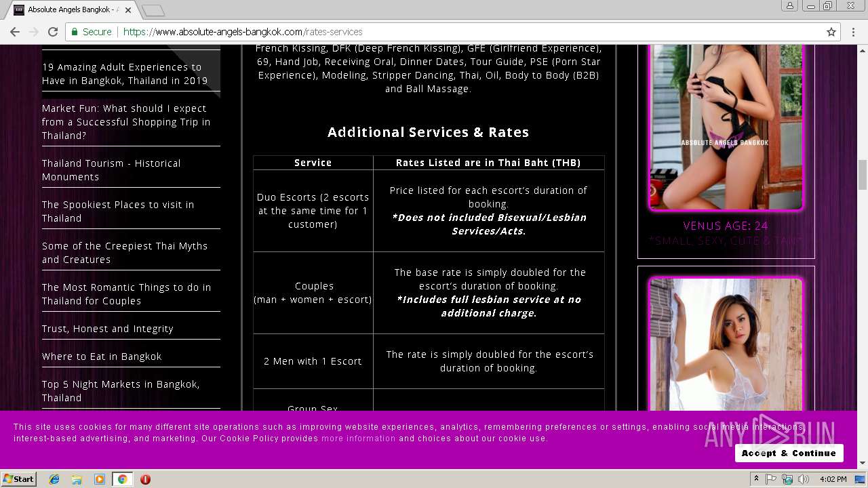Open the Chrome user profile icon
The width and height of the screenshot is (868, 488).
pyautogui.click(x=790, y=6)
